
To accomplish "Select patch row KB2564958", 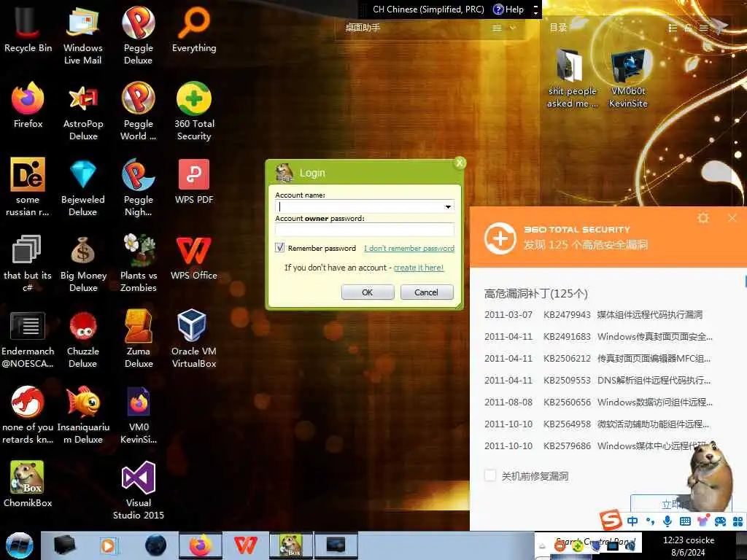I will point(598,424).
